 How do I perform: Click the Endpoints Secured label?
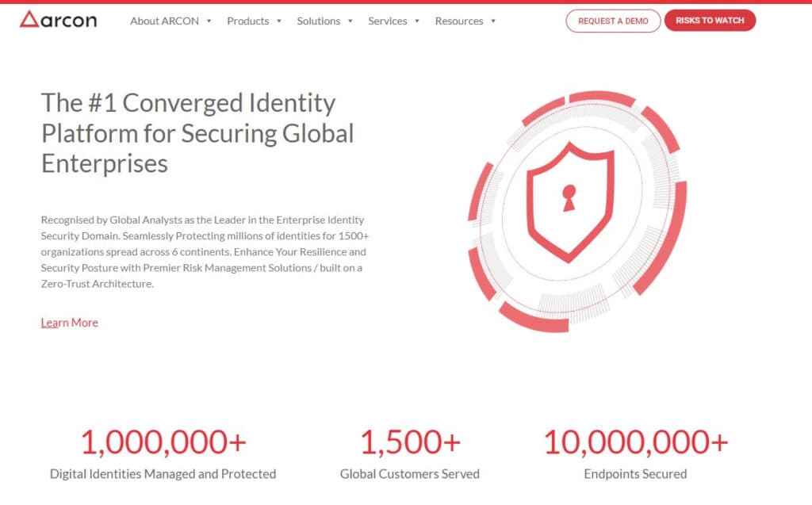point(635,474)
